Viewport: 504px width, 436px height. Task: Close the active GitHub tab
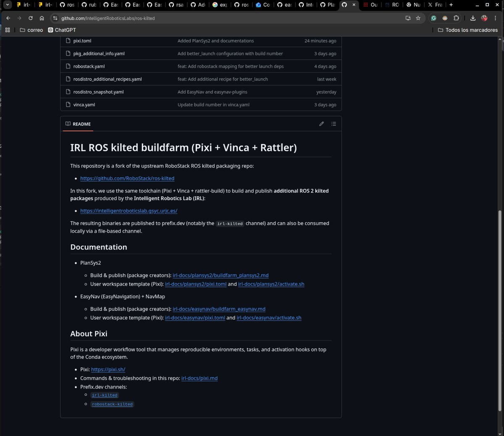coord(354,5)
